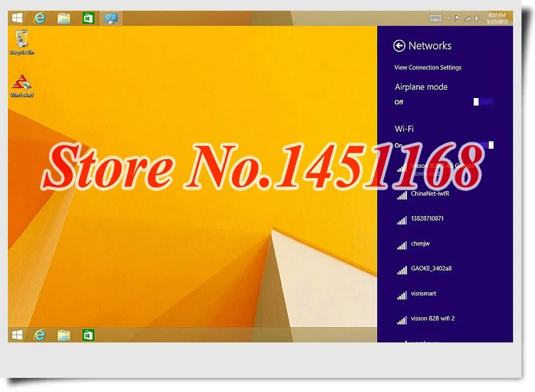Image resolution: width=535 pixels, height=392 pixels.
Task: Go back using the Networks arrow icon
Action: (x=399, y=46)
